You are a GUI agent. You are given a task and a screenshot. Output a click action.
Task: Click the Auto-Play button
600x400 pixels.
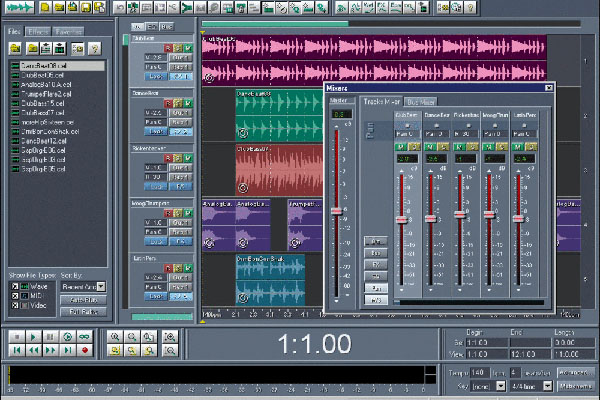coord(84,299)
